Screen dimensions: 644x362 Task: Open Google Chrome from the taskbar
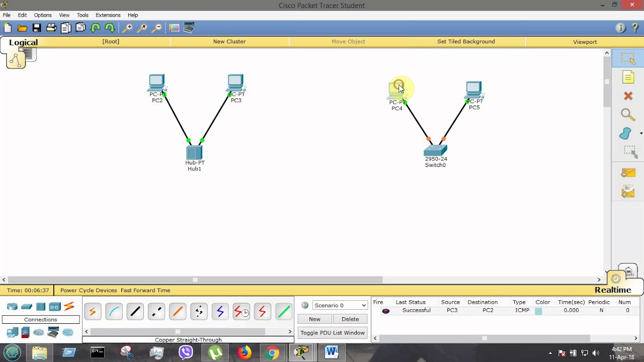point(272,352)
